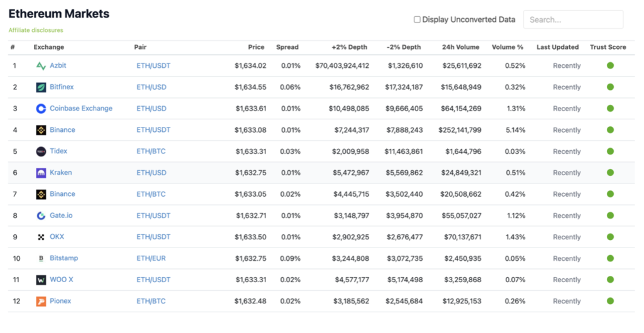This screenshot has height=333, width=644.
Task: Sort by 24h Volume column header
Action: point(460,47)
